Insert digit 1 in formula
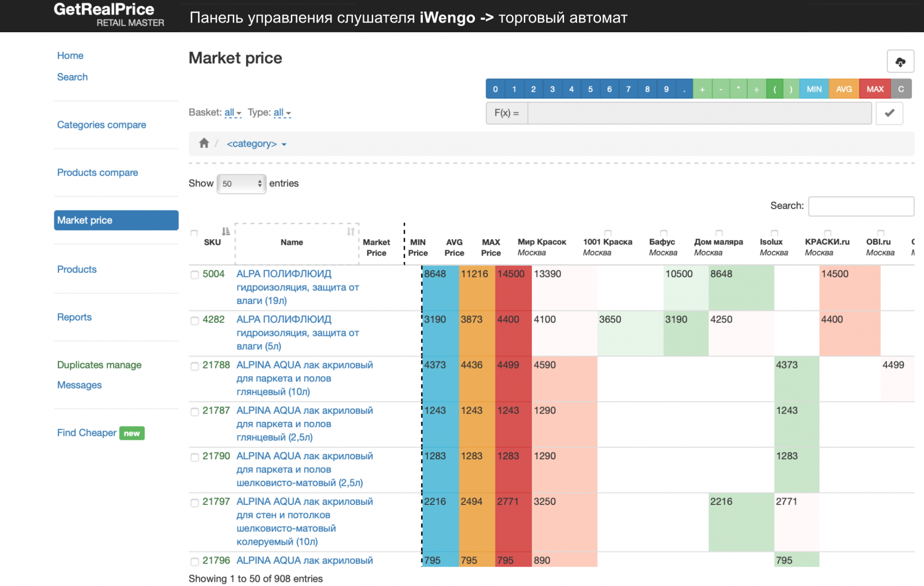Screen dimensions: 924x586 point(514,89)
